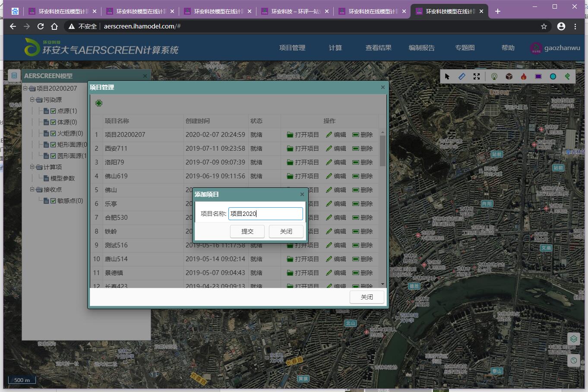Click 打开项目 for 西安711

click(x=303, y=149)
